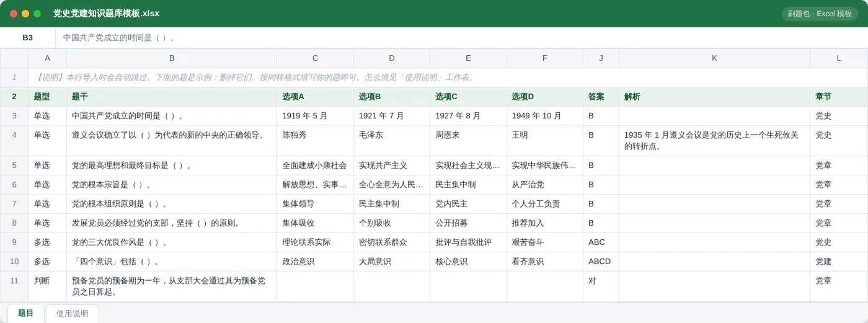
Task: Select column A header
Action: [47, 58]
